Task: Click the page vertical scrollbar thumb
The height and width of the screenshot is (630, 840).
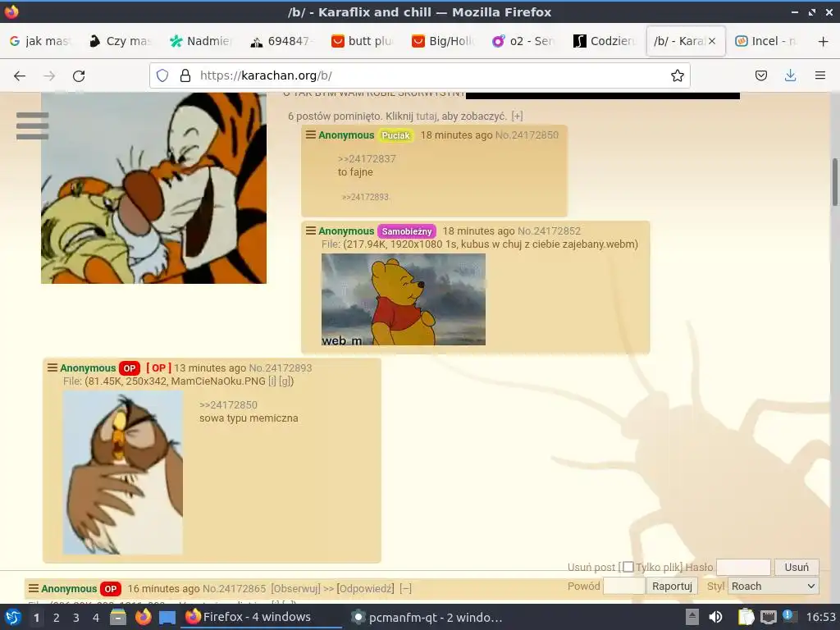Action: point(834,182)
